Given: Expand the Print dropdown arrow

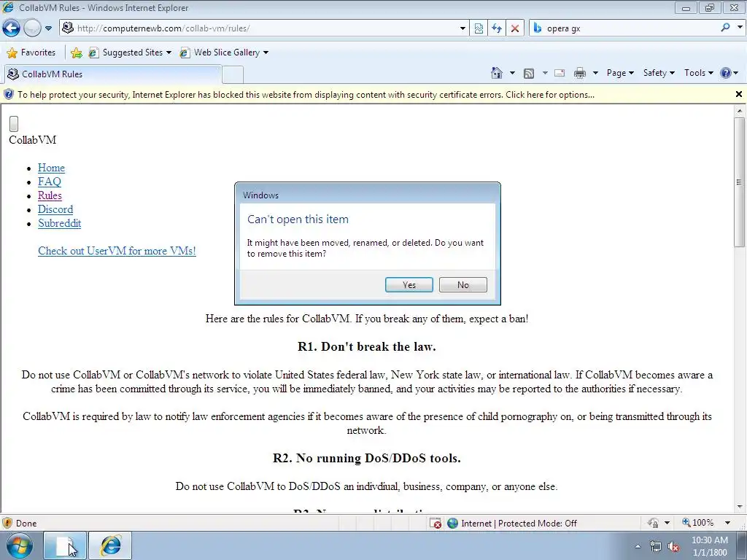Looking at the screenshot, I should pos(595,73).
